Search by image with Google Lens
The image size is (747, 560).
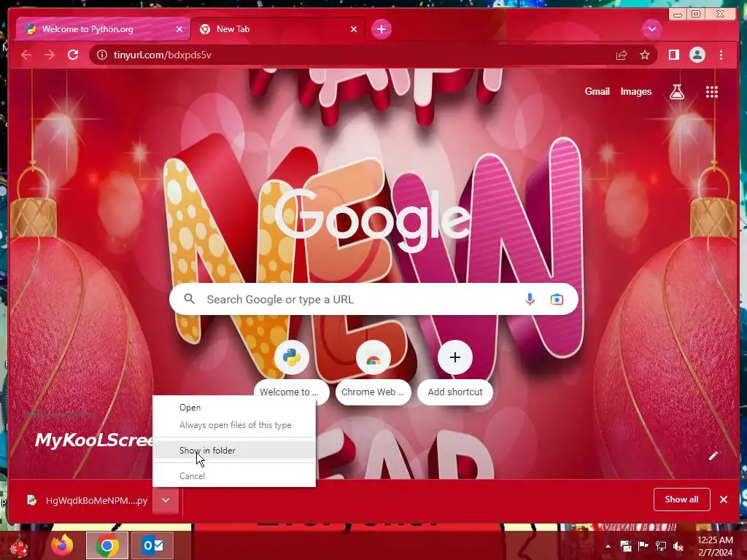click(x=557, y=300)
